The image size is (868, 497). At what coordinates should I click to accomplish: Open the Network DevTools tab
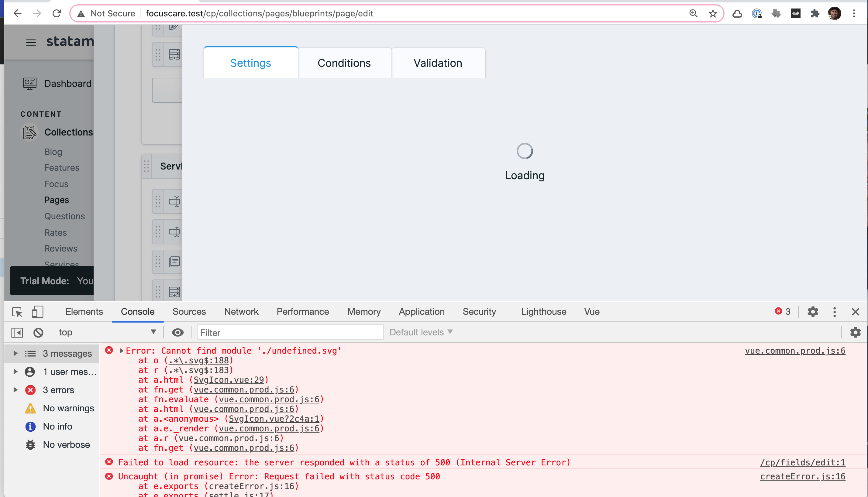(241, 312)
